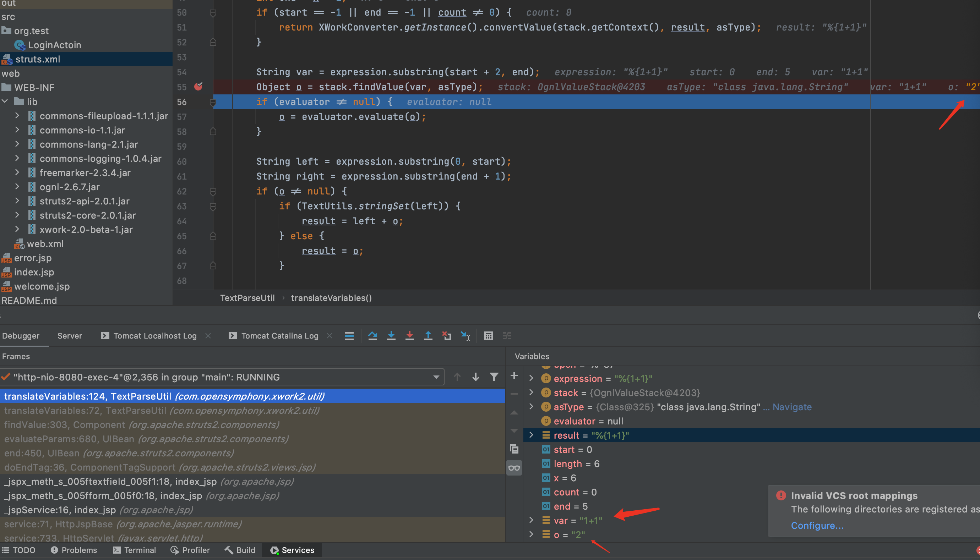980x560 pixels.
Task: Click Trace Current Stream Chain icon
Action: tap(507, 335)
